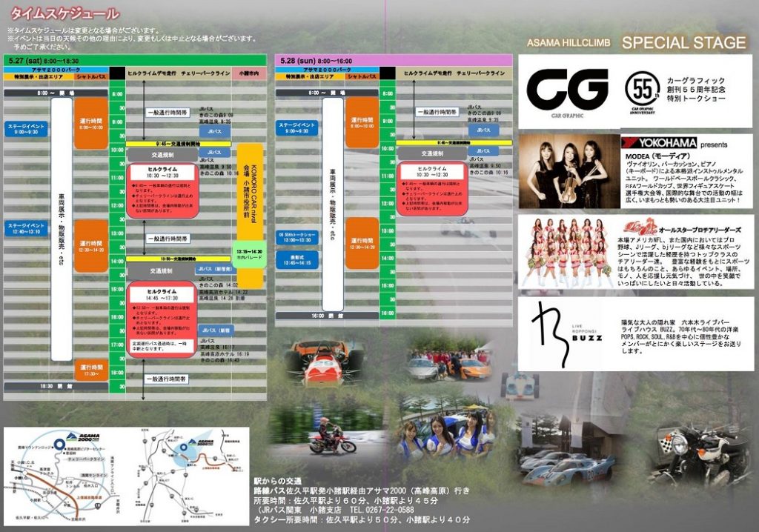
Task: Click Saturday's 18:30 閉館 bar
Action: tap(56, 386)
